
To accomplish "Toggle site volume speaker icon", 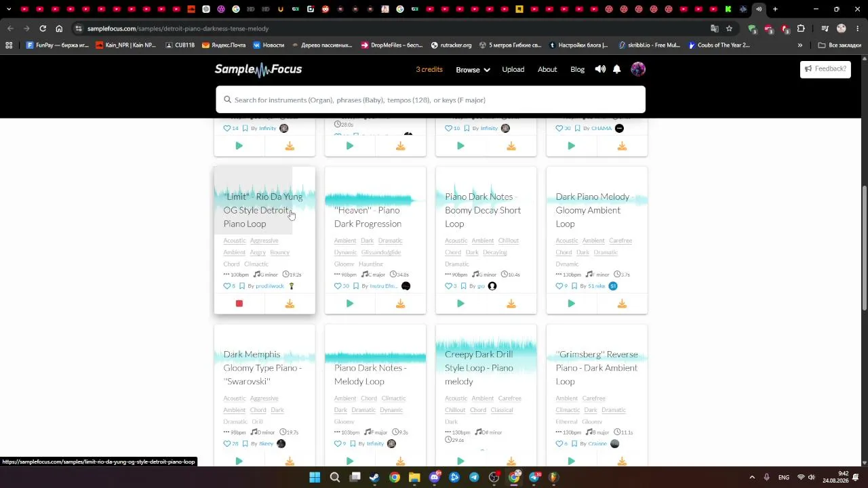I will point(600,69).
